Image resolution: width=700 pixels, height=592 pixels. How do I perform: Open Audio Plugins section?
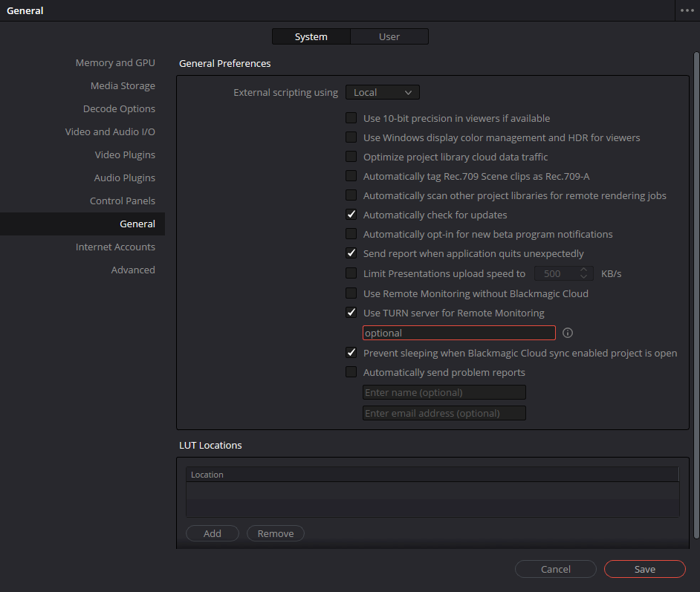[125, 178]
